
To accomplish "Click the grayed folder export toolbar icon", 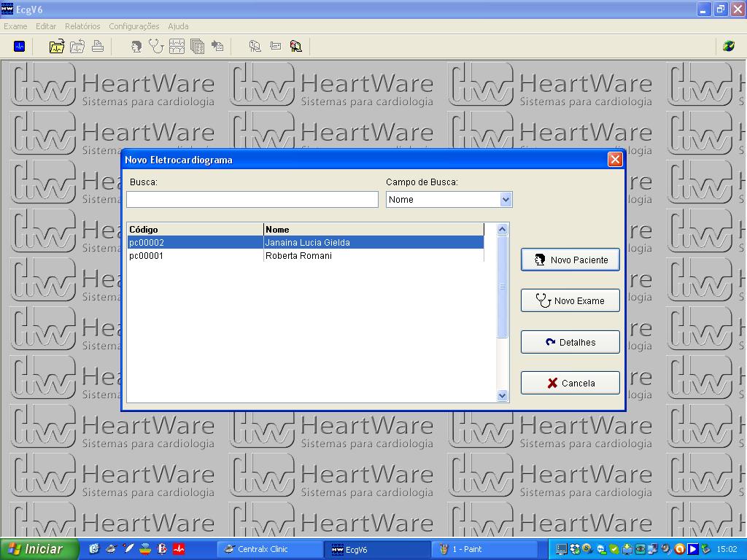I will (77, 46).
